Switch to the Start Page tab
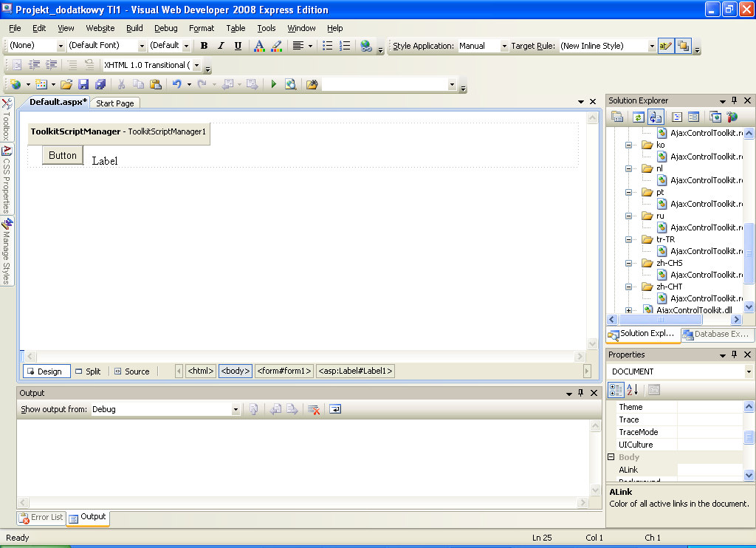Screen dimensions: 756x548 114,103
